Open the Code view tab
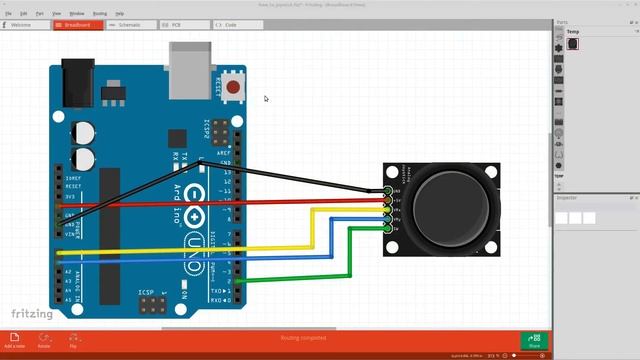Image resolution: width=640 pixels, height=360 pixels. 238,25
